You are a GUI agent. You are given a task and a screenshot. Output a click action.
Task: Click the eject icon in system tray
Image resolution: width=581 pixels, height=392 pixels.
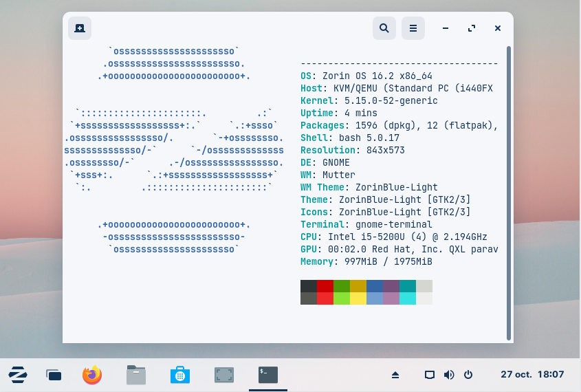tap(395, 375)
